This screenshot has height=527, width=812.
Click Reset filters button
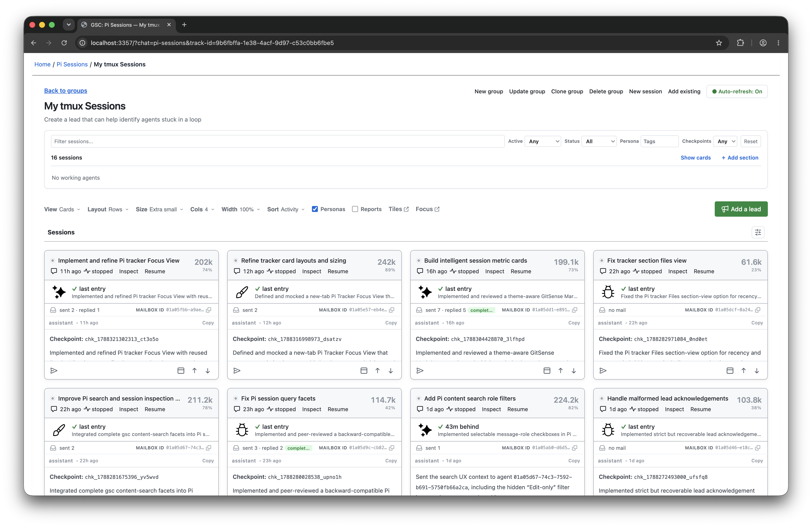click(751, 141)
